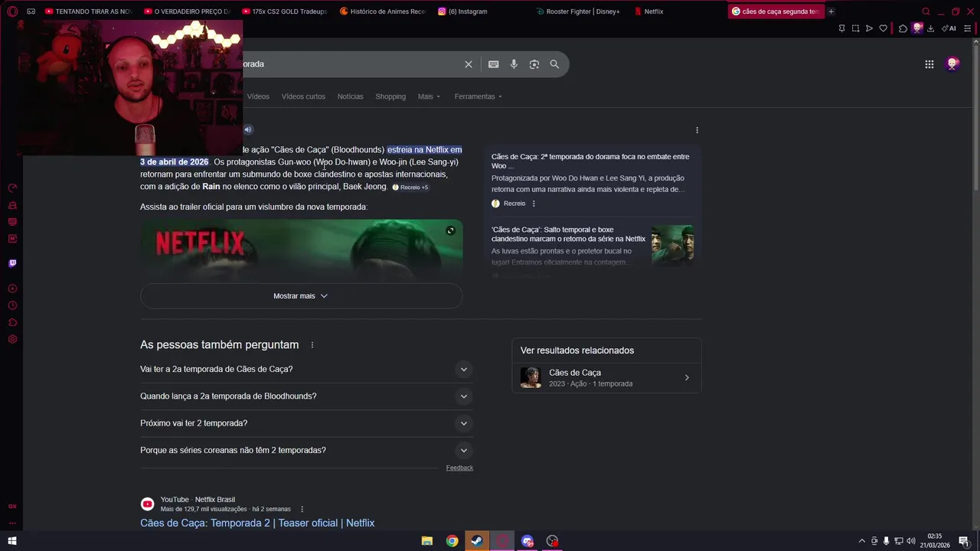Open options for the Recreio source
The image size is (980, 551).
[534, 204]
